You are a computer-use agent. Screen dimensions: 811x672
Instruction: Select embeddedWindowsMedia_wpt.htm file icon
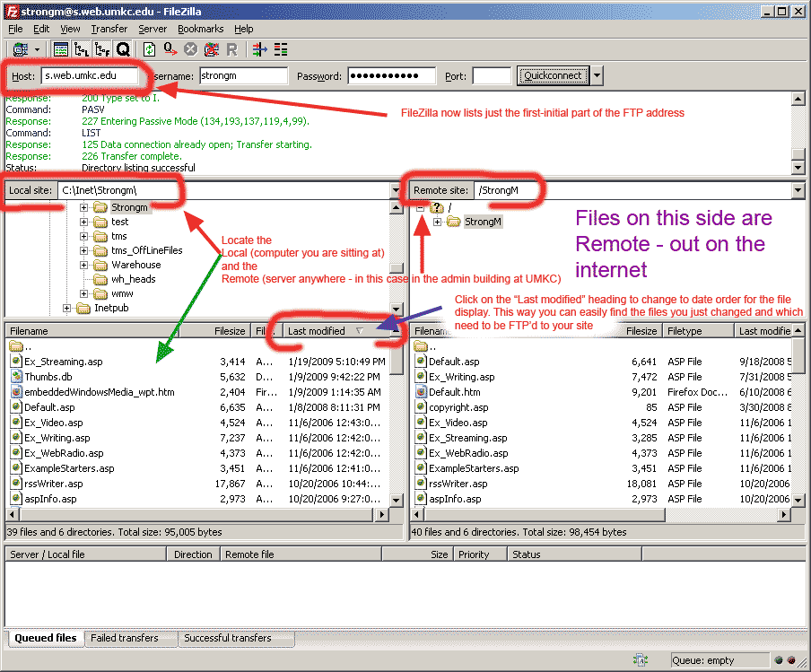16,392
